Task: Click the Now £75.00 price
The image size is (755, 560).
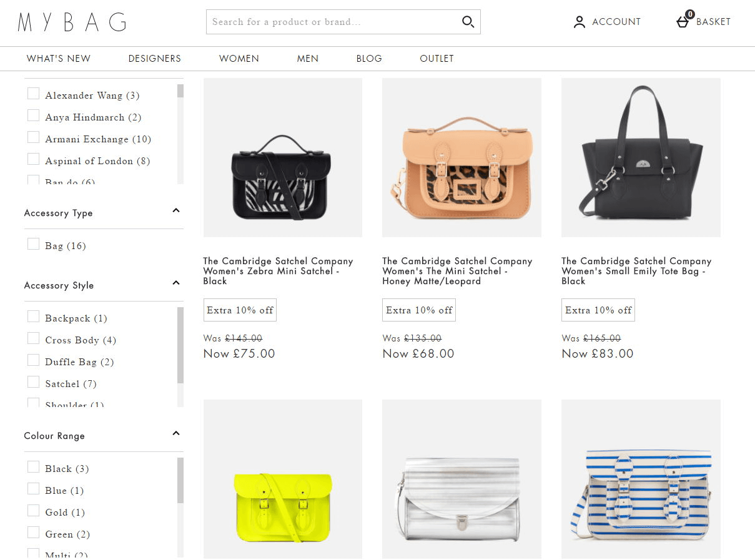Action: [239, 354]
